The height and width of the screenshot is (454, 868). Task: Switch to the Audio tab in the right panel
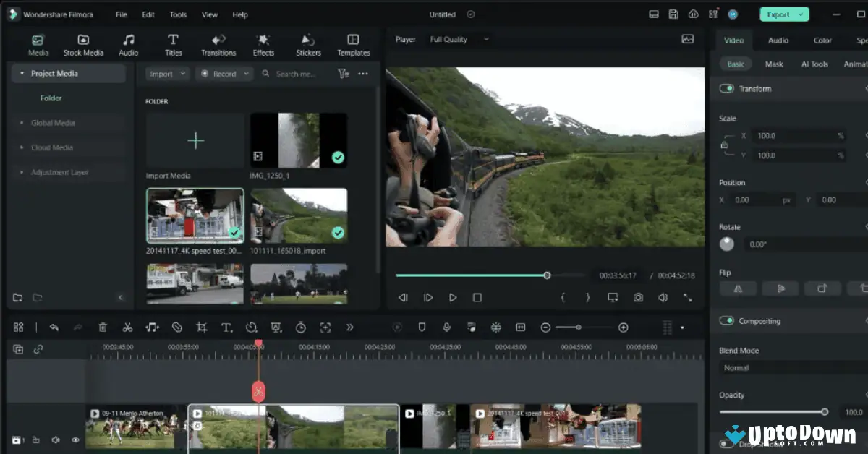coord(778,40)
